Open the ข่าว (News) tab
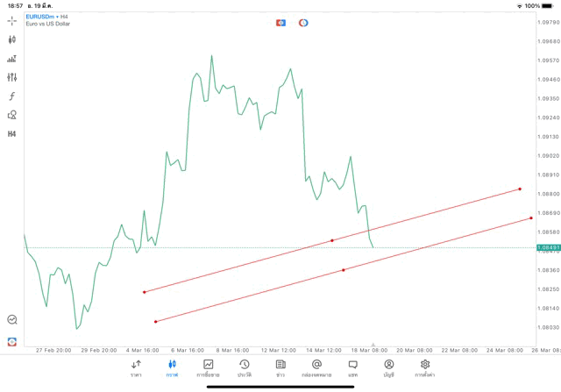The image size is (561, 392). pyautogui.click(x=280, y=368)
